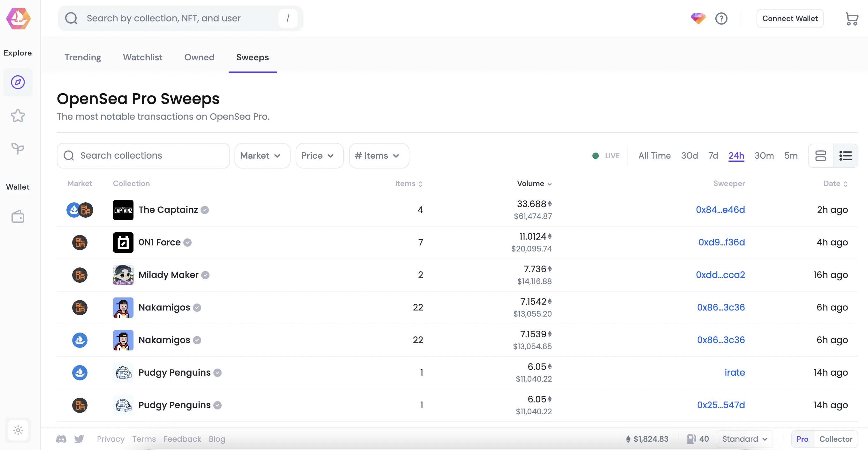Open the shopping cart
Viewport: 868px width, 450px height.
pos(851,19)
